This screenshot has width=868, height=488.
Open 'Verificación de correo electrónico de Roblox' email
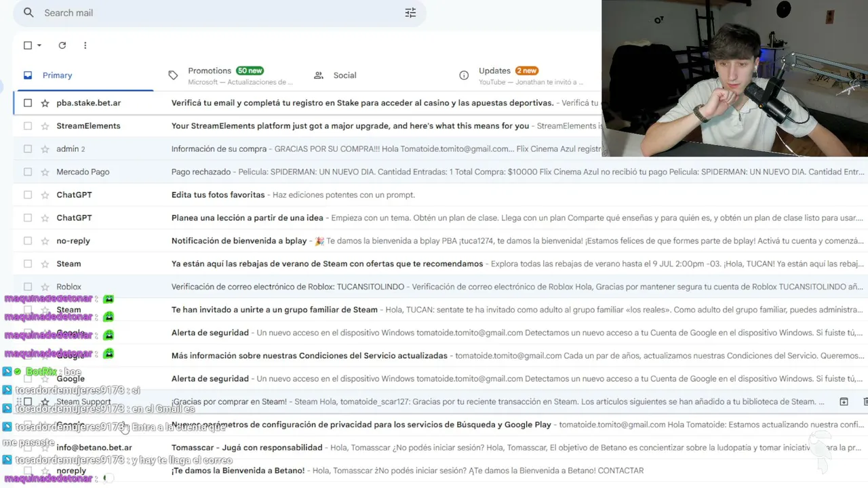288,287
